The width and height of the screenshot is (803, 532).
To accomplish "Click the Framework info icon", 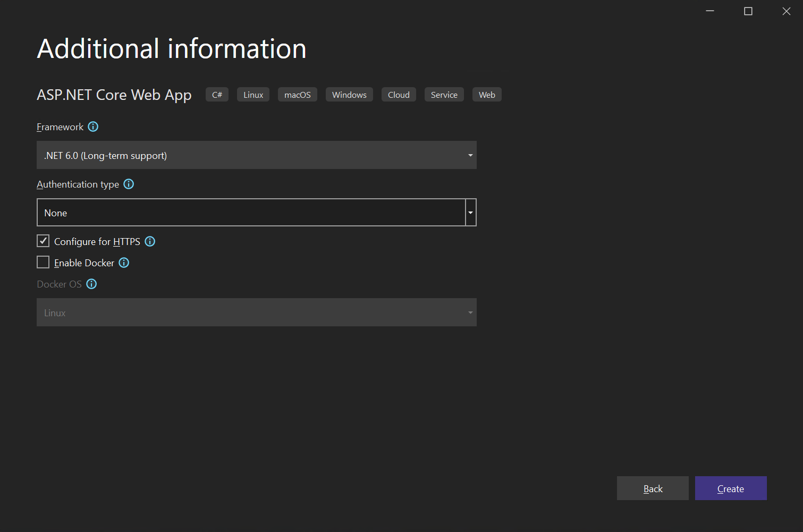I will click(93, 126).
